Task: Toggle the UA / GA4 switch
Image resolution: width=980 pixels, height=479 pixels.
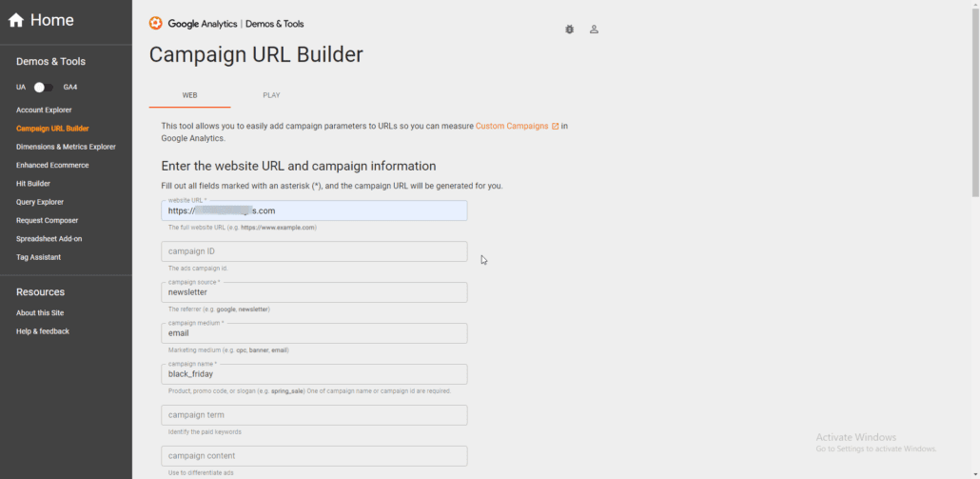Action: pos(43,87)
